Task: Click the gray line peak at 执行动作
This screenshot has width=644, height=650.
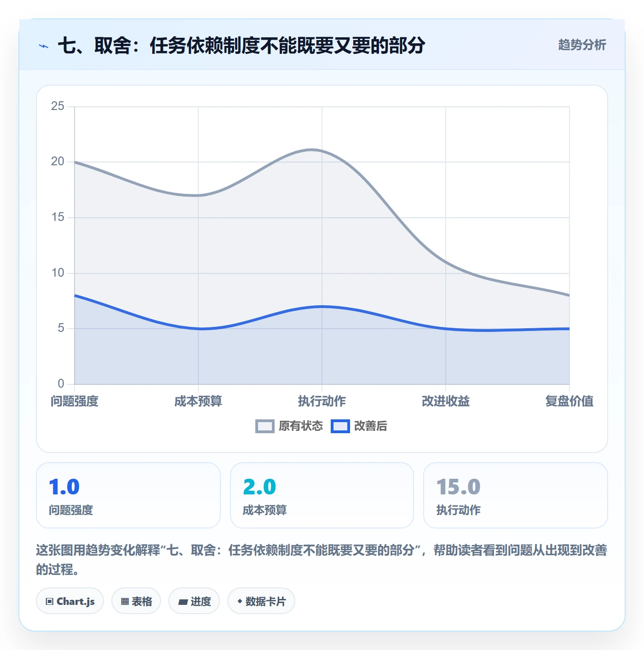Action: click(x=322, y=151)
